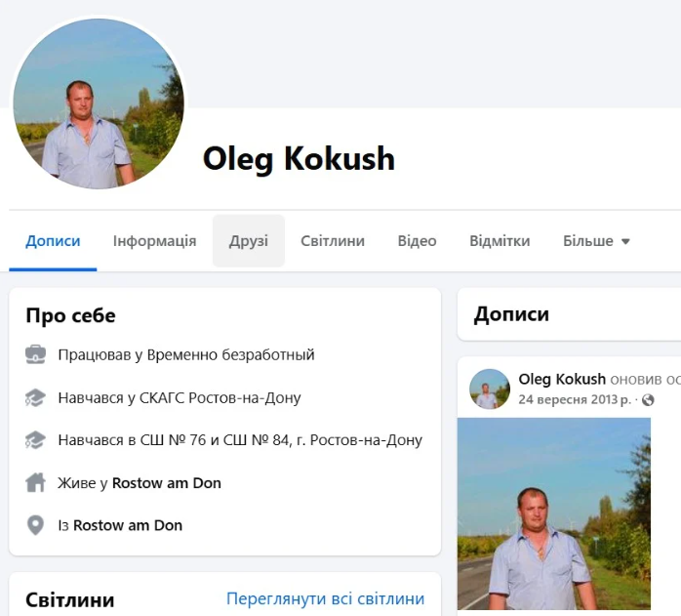The height and width of the screenshot is (616, 681).
Task: Open the Відео tab
Action: (417, 241)
